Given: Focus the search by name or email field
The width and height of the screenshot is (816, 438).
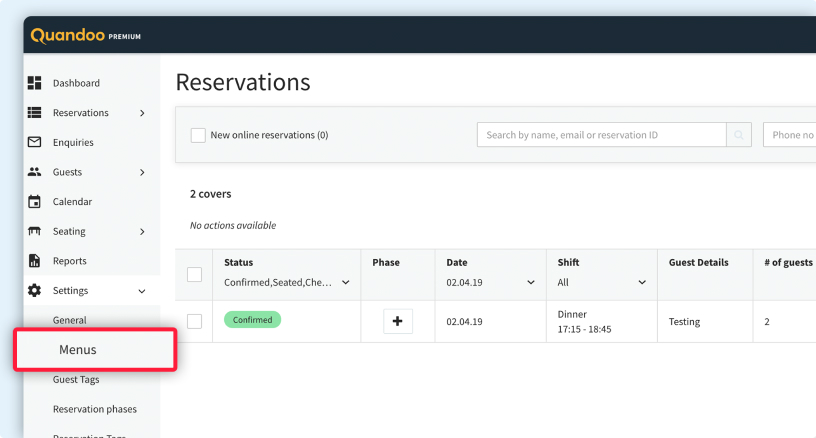Looking at the screenshot, I should point(601,135).
